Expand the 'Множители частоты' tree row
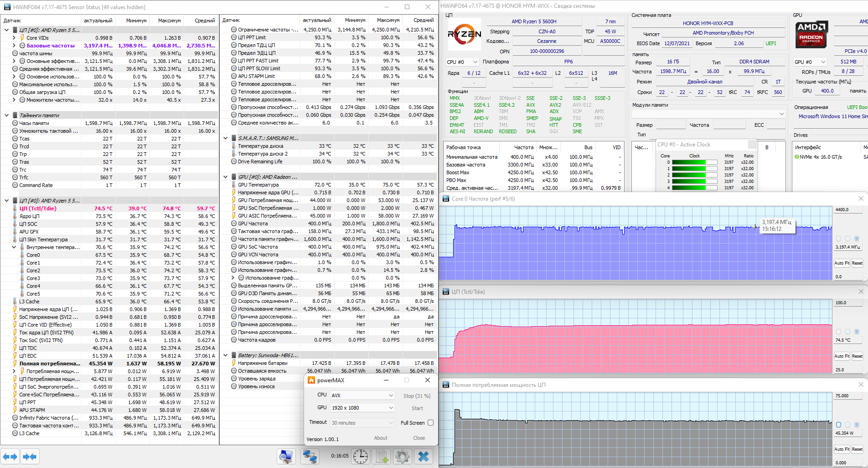Screen dimensions: 868x468 (14, 100)
